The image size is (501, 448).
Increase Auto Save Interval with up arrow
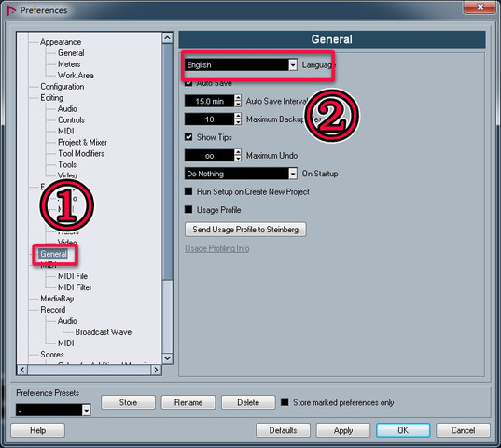click(238, 98)
